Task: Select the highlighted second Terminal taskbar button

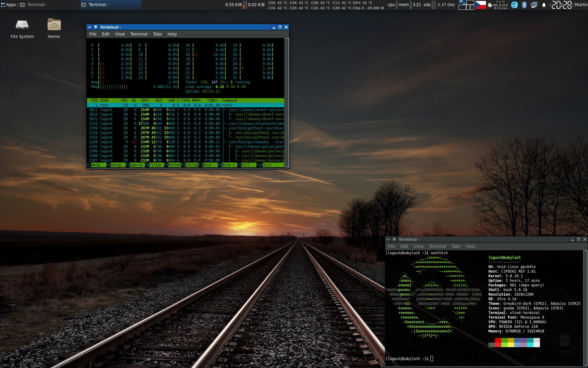Action: 111,5
